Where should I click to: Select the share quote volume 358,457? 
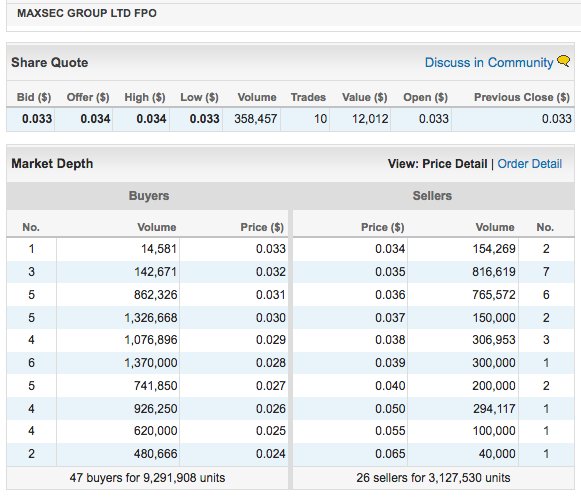(x=256, y=119)
